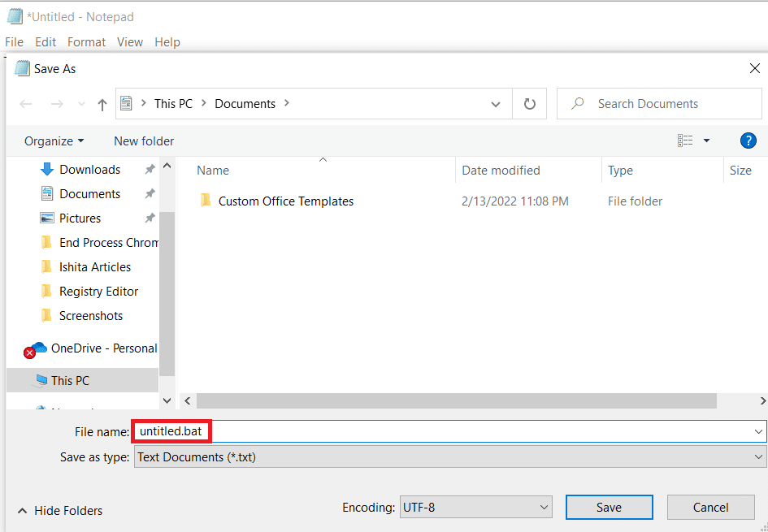Open the Encoding UTF-8 dropdown
This screenshot has height=532, width=768.
point(475,508)
